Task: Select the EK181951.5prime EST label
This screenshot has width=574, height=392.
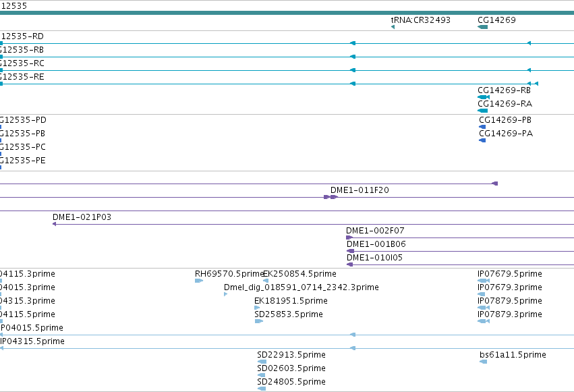Action: click(x=291, y=301)
